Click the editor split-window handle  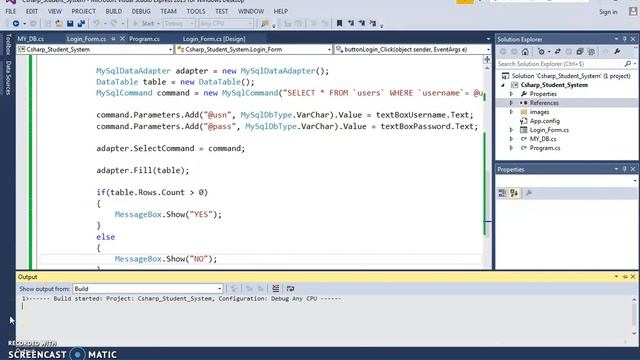(x=487, y=60)
